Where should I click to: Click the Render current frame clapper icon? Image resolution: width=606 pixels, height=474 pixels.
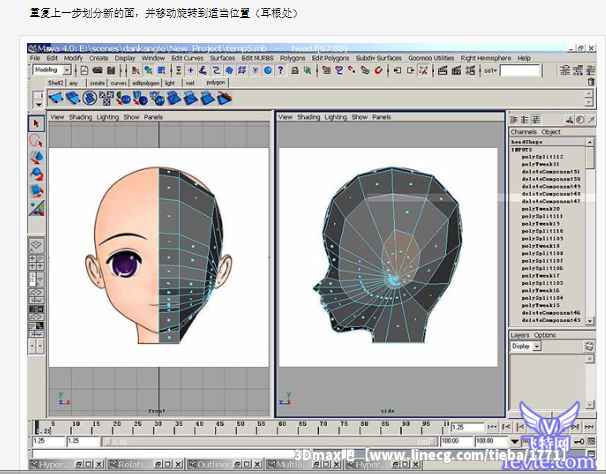click(x=442, y=70)
